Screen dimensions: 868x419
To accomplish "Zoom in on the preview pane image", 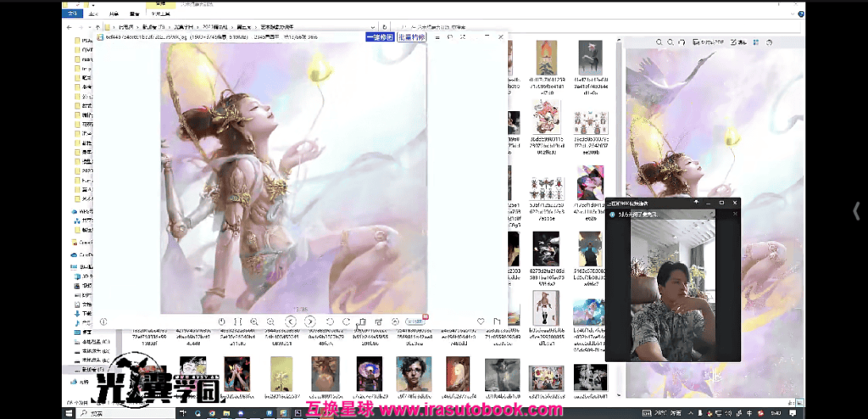I will point(659,42).
